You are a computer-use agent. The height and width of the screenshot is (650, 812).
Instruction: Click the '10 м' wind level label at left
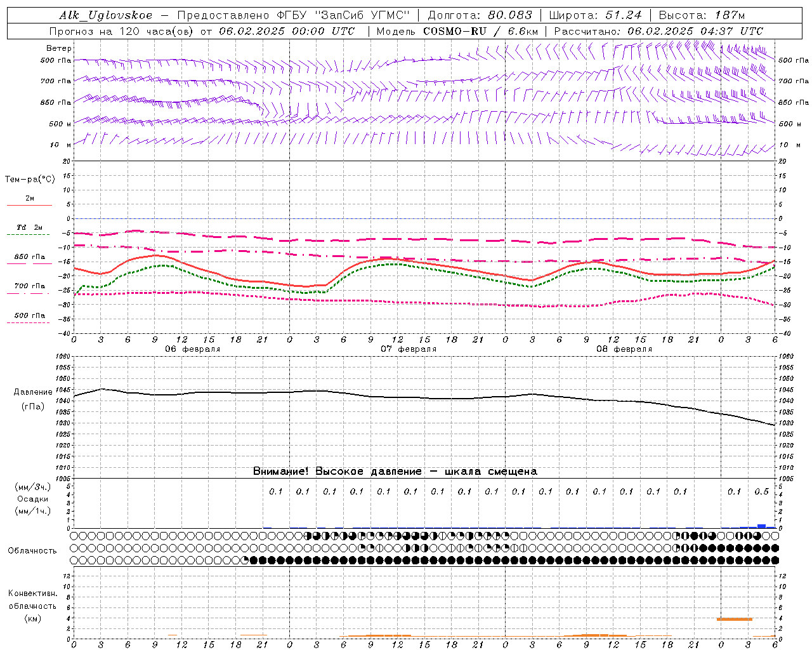(x=61, y=145)
